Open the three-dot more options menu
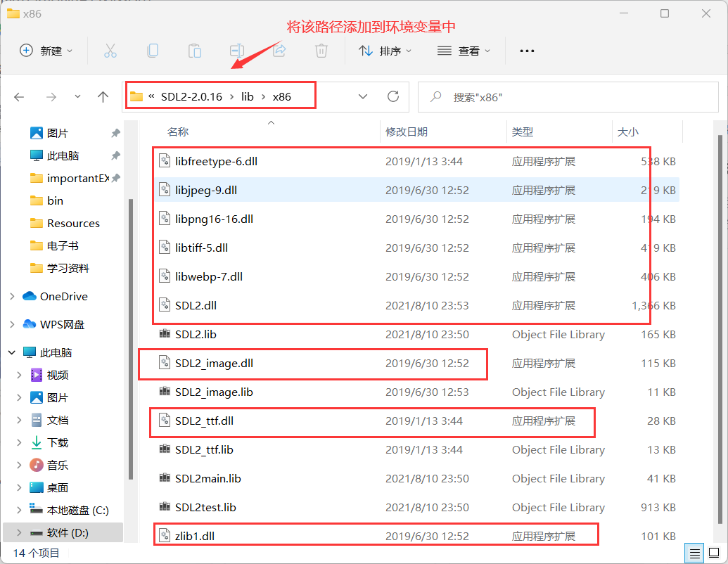This screenshot has height=564, width=728. point(527,51)
